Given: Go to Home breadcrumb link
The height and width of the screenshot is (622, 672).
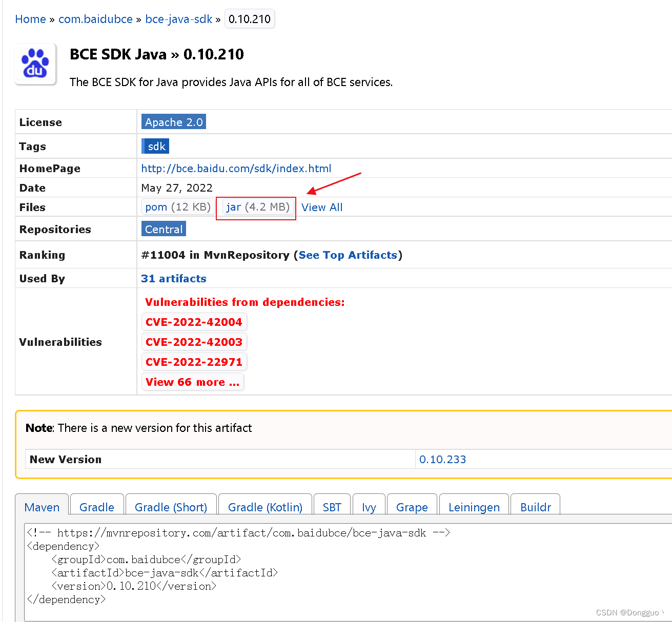Looking at the screenshot, I should (30, 19).
